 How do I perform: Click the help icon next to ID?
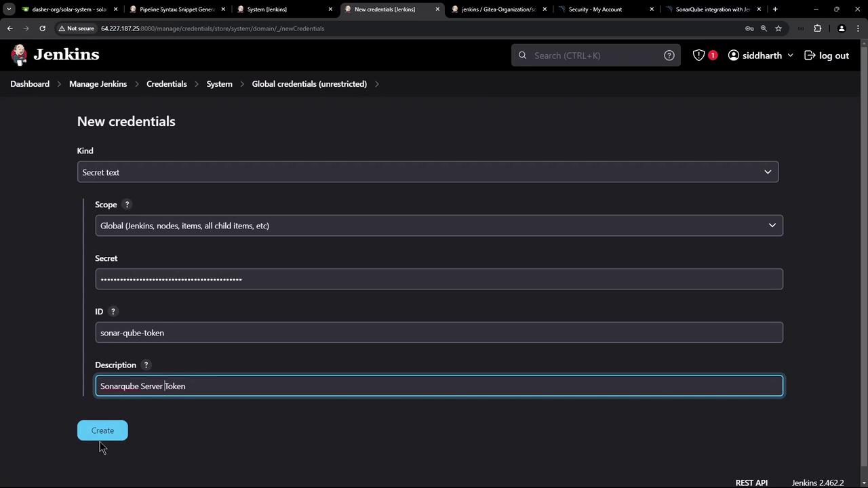(x=113, y=312)
